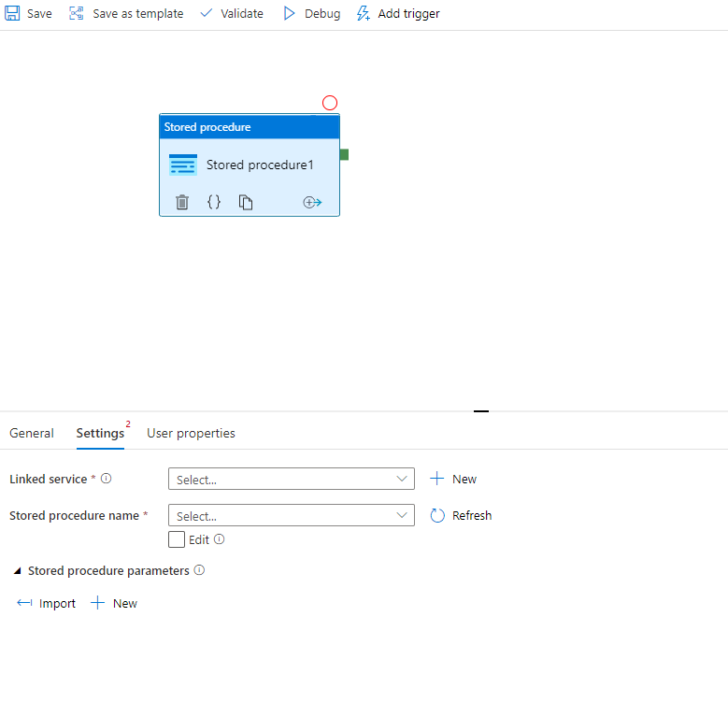Screen dimensions: 728x703
Task: Click the panel resize handle bar
Action: [481, 410]
